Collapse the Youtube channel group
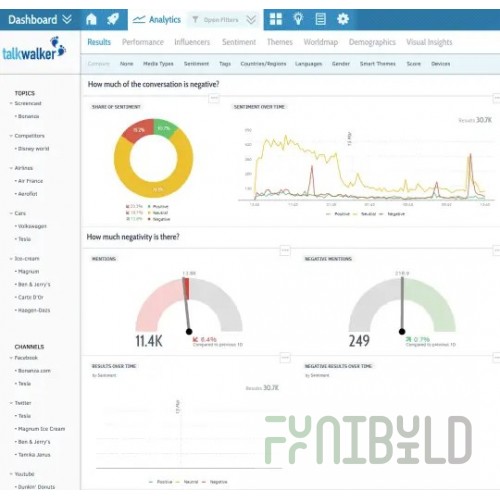The width and height of the screenshot is (500, 500). point(11,474)
